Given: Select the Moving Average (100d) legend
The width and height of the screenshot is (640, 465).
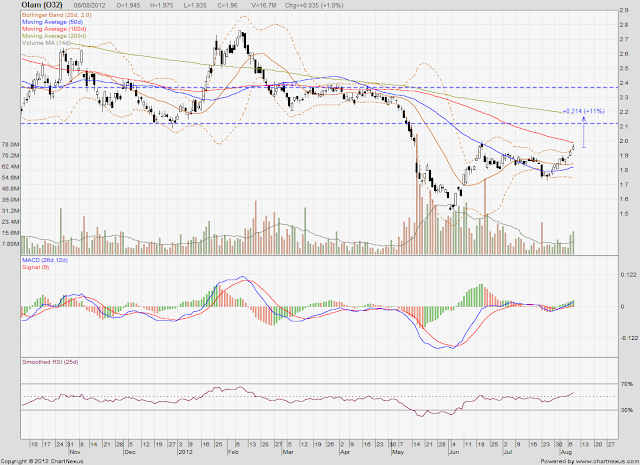Looking at the screenshot, I should tap(54, 29).
